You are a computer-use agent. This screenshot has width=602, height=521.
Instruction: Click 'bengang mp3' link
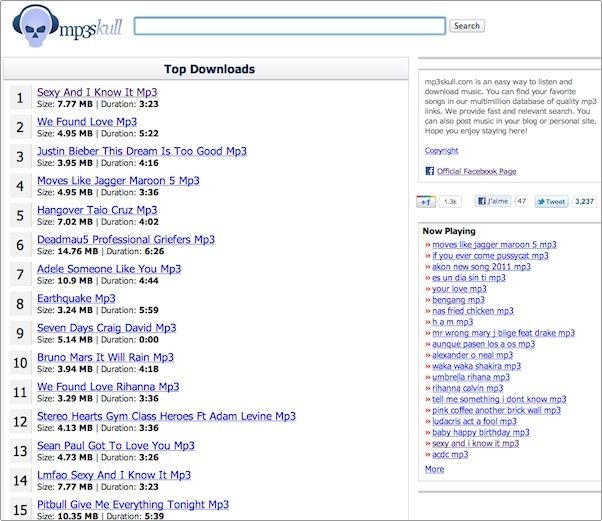click(x=458, y=300)
